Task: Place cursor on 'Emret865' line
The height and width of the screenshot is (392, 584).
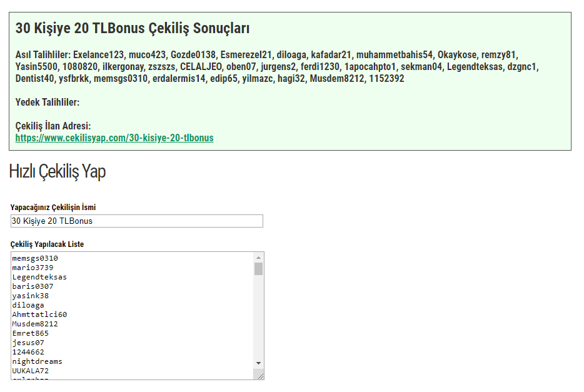Action: pyautogui.click(x=30, y=333)
